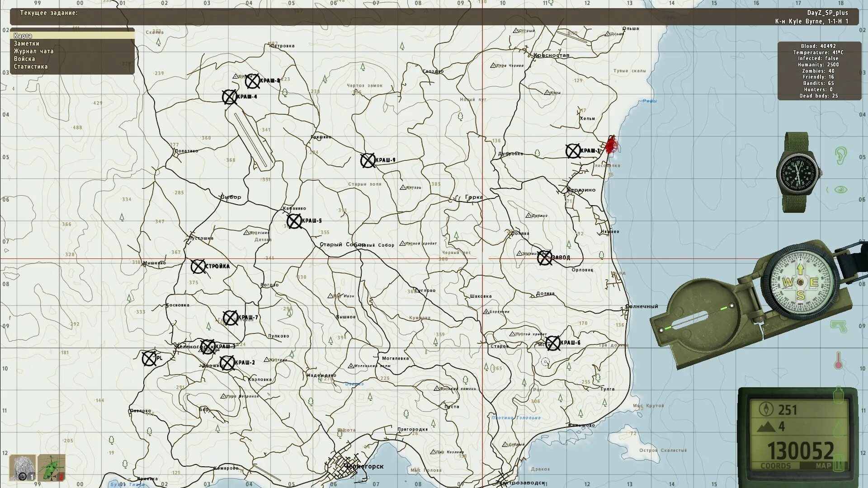Screen dimensions: 868x488
Task: Click the ear hearing status icon
Action: 840,155
